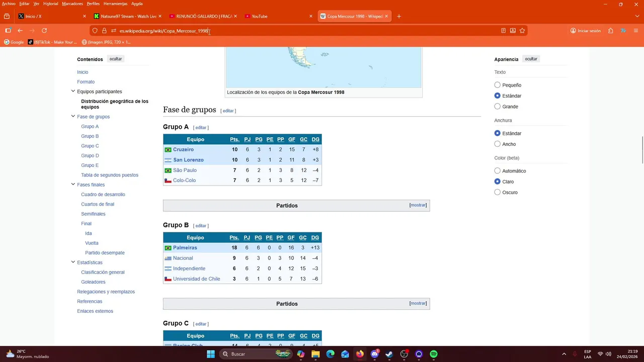Switch to the Natsune97 Stream tab

pyautogui.click(x=127, y=16)
